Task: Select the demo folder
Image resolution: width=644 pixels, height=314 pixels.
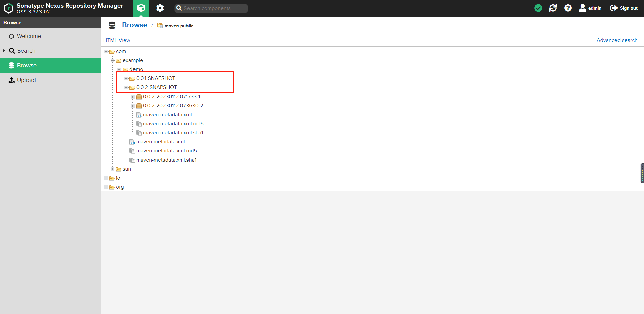Action: [136, 69]
